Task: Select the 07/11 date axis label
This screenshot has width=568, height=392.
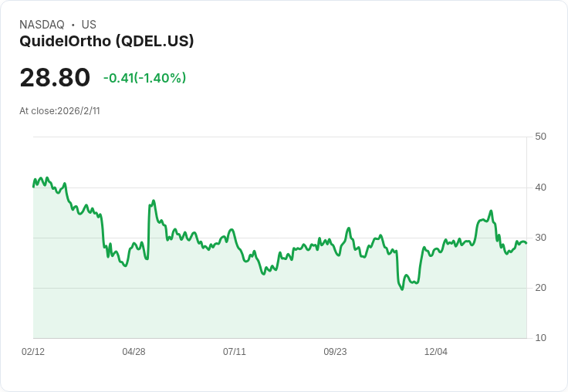Action: pyautogui.click(x=235, y=352)
